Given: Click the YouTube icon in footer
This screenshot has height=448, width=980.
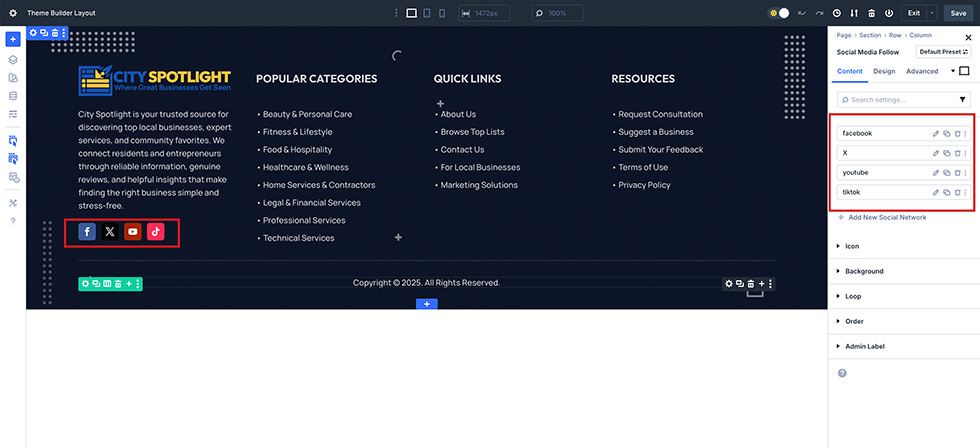Looking at the screenshot, I should pos(133,232).
